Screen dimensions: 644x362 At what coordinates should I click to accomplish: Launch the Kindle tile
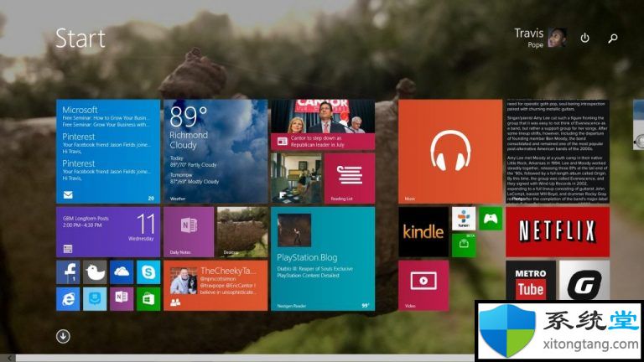[x=423, y=232]
